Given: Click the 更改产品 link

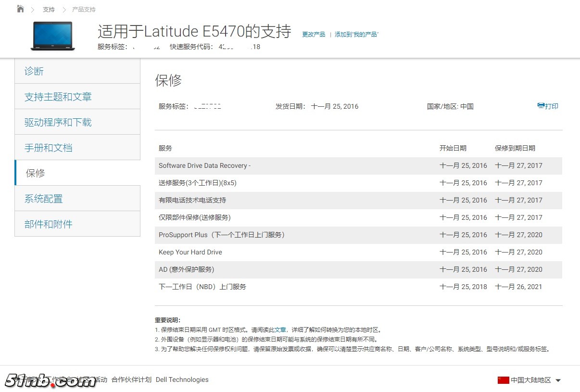Looking at the screenshot, I should pos(314,35).
